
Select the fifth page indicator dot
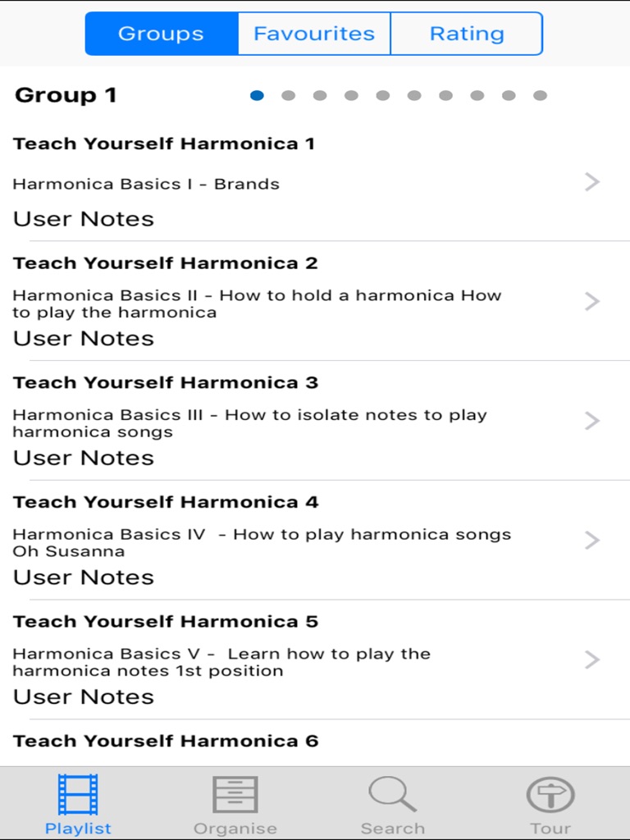pyautogui.click(x=382, y=95)
